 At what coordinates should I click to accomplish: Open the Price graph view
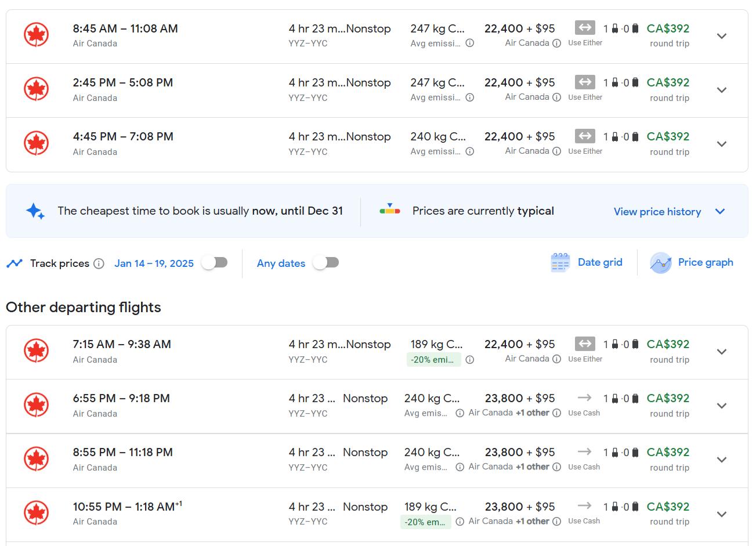[x=705, y=262]
